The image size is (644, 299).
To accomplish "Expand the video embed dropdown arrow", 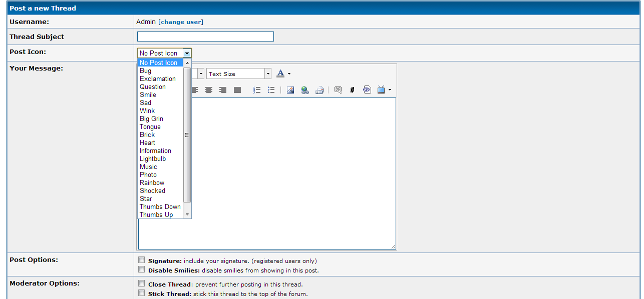I will [x=390, y=90].
